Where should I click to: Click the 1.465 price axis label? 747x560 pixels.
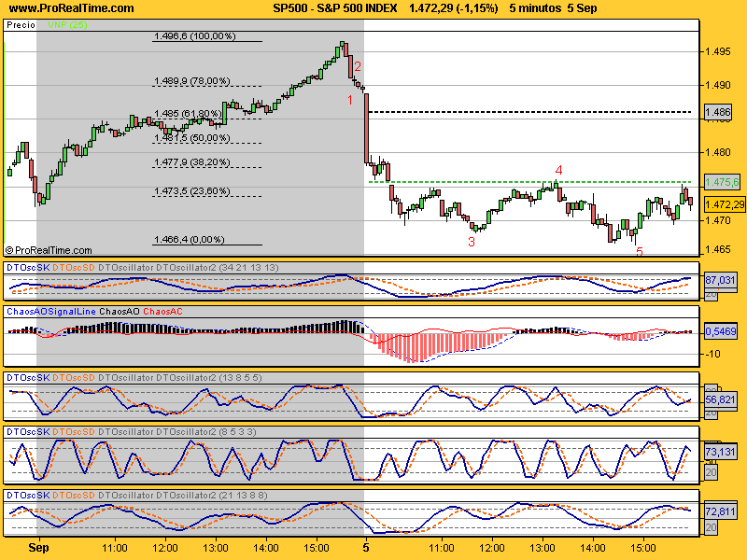click(717, 249)
